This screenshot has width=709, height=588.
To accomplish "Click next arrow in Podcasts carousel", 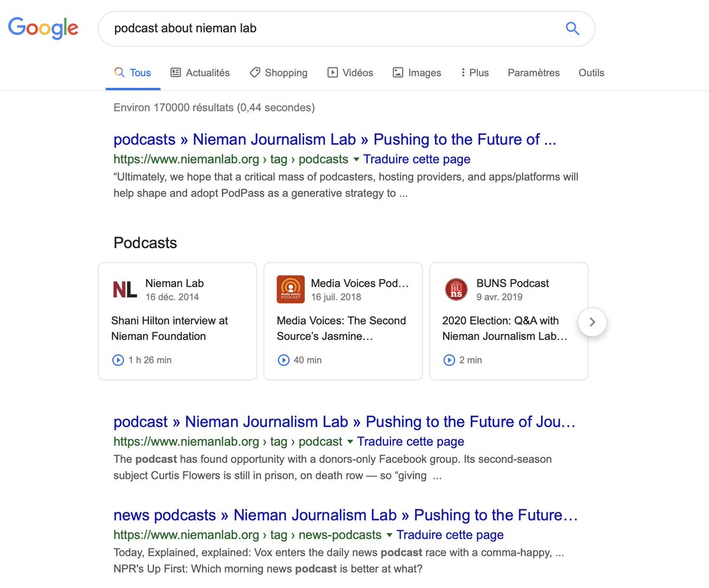I will (x=593, y=322).
